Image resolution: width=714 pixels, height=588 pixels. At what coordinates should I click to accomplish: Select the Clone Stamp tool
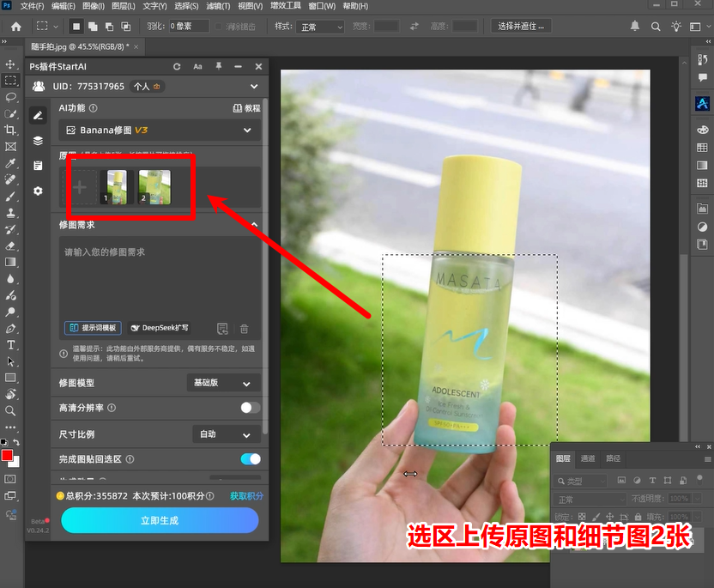tap(10, 213)
